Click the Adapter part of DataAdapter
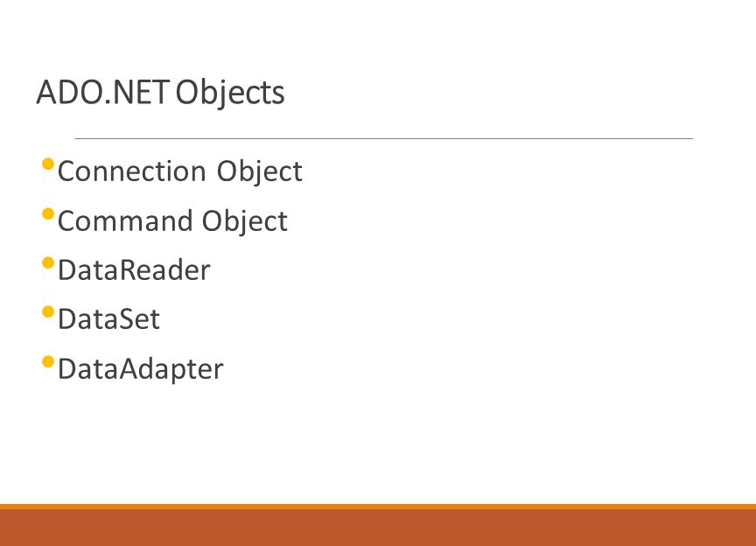Screen dimensions: 756x546 tap(171, 370)
